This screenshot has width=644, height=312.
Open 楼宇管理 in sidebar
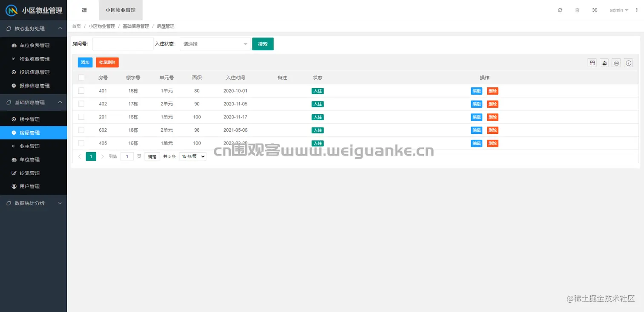pos(33,119)
